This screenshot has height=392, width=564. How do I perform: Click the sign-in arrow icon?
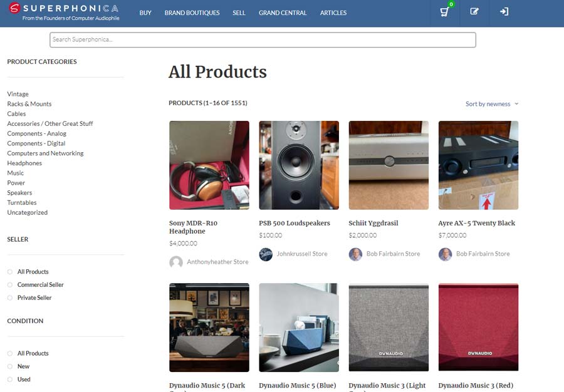pyautogui.click(x=504, y=12)
